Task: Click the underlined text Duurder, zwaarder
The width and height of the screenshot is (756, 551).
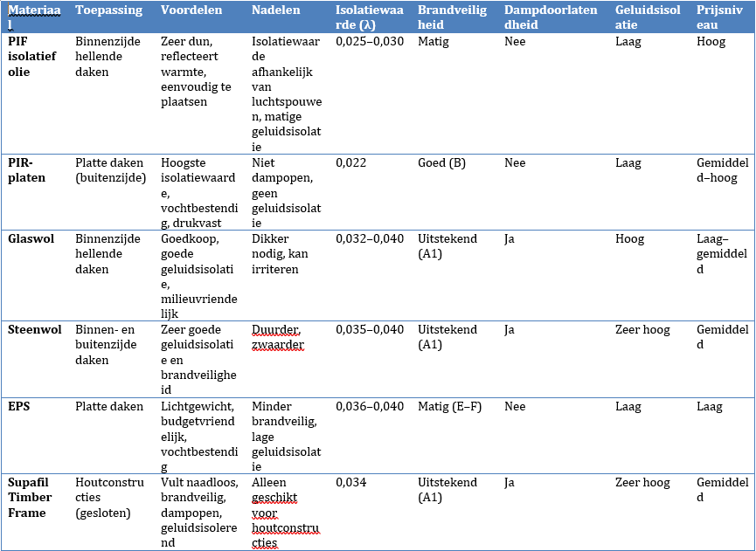Action: point(278,337)
